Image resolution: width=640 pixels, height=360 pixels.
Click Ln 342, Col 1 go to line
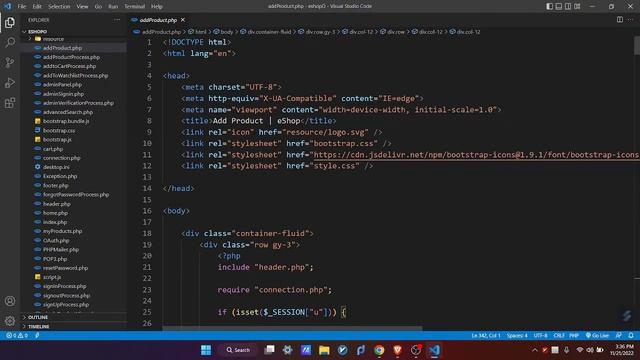486,336
